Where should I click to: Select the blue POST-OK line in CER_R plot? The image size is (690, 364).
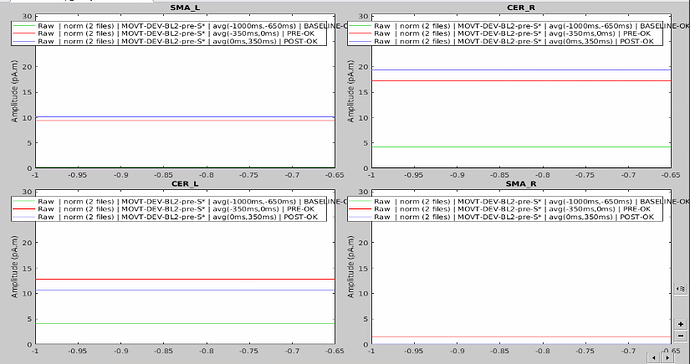coord(521,70)
